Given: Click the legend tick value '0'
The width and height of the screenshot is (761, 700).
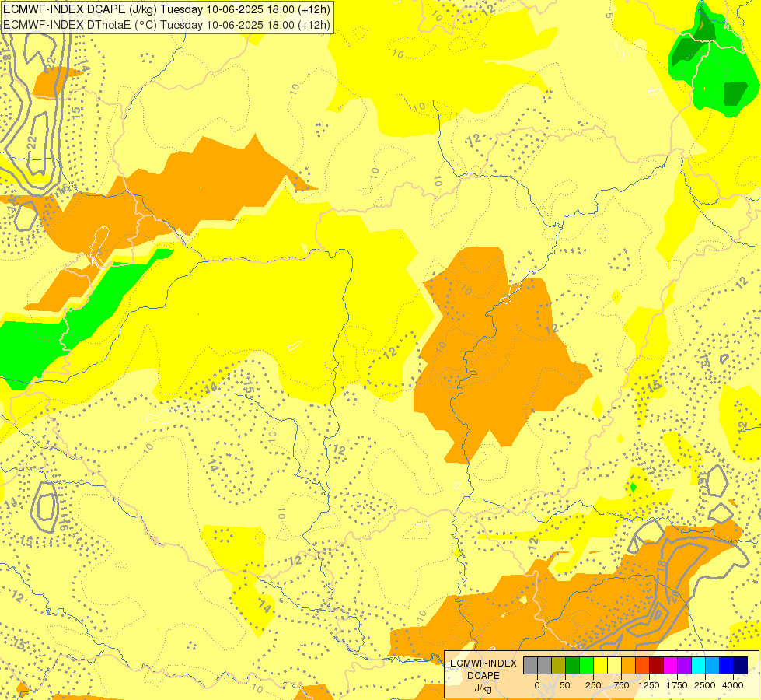Looking at the screenshot, I should pyautogui.click(x=537, y=685).
